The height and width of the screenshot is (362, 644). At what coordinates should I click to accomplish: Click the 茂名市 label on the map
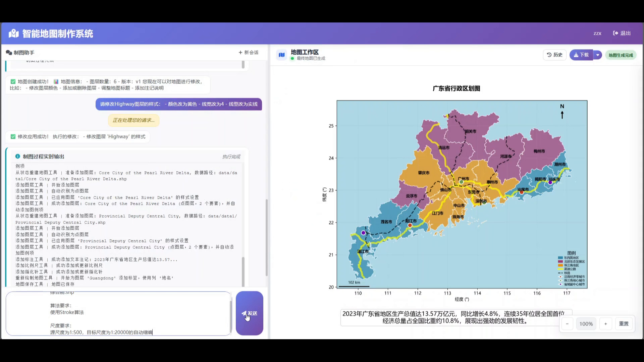coord(386,222)
